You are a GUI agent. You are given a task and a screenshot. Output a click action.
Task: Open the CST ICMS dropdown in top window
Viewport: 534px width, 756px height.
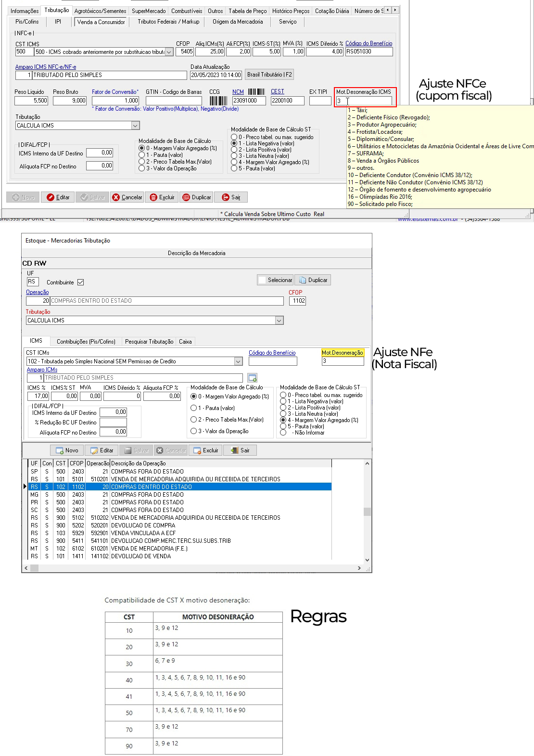click(169, 52)
